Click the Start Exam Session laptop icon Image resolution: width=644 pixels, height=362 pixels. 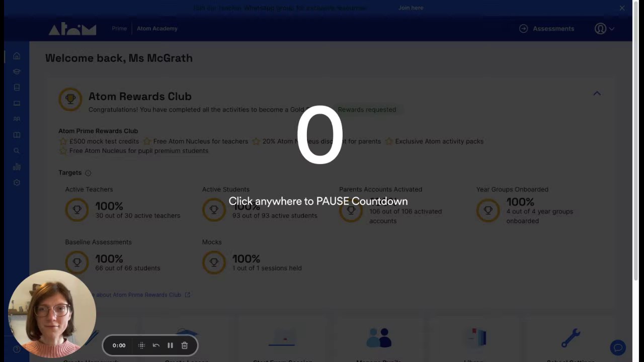point(282,338)
